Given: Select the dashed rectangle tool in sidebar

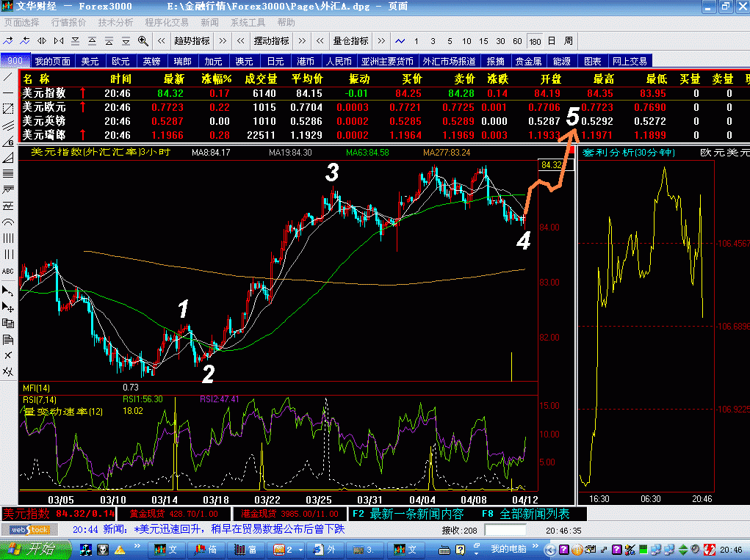Looking at the screenshot, I should point(8,109).
